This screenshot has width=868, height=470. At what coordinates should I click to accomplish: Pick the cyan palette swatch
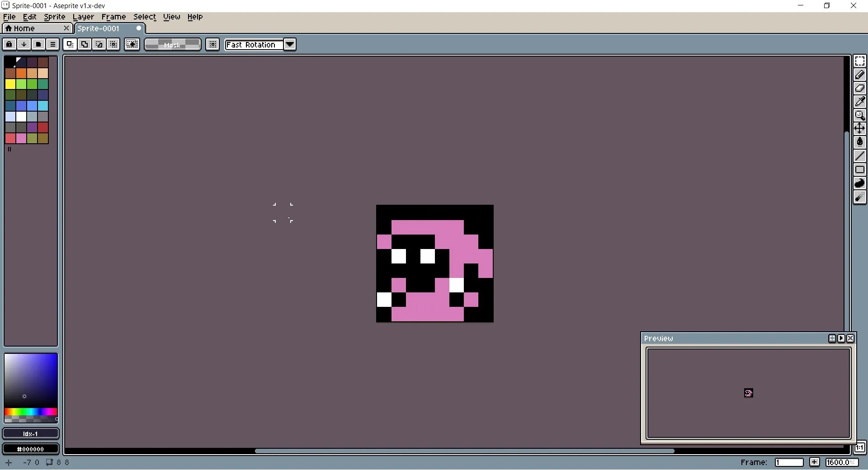(x=43, y=105)
